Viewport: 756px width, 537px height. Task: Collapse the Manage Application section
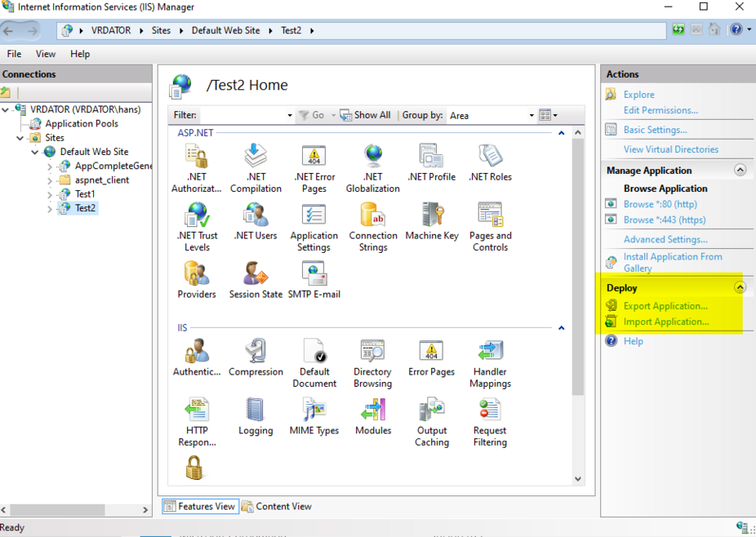pos(740,171)
